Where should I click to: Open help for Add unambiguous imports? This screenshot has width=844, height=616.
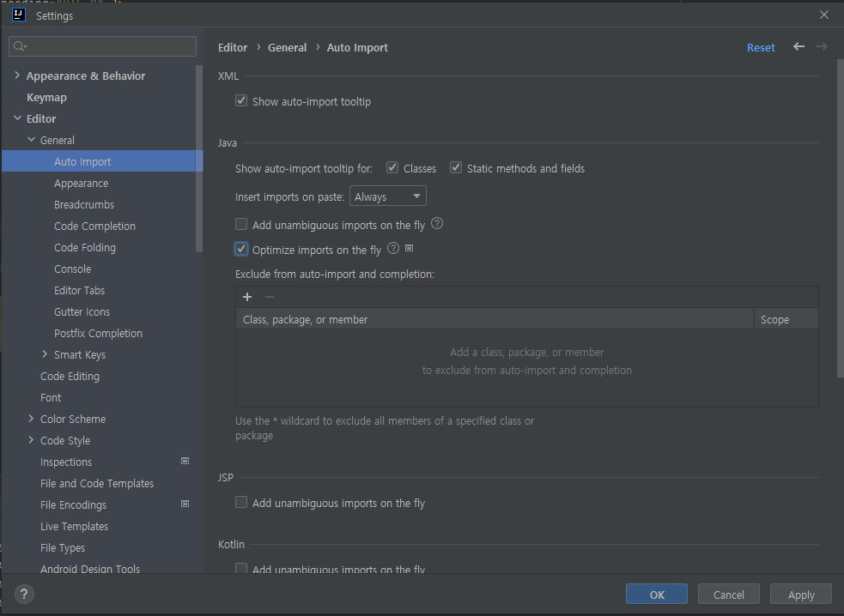[x=437, y=223]
